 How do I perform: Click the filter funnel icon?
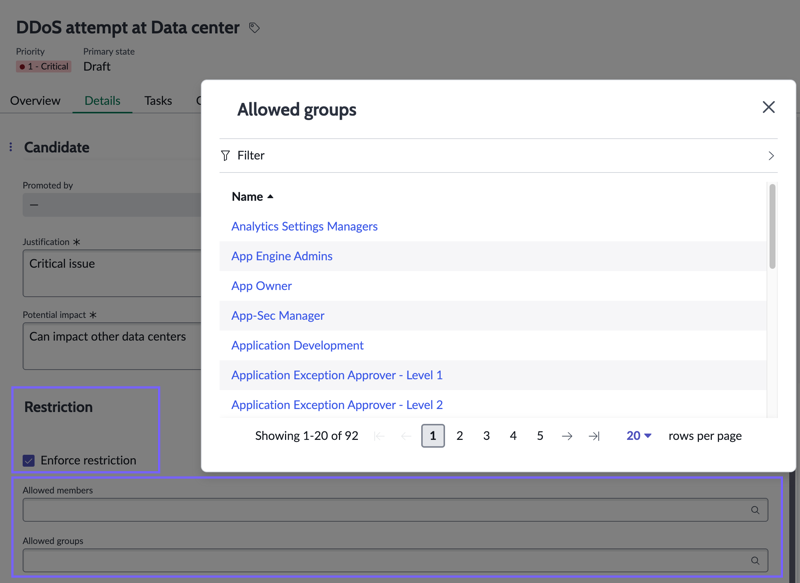pos(225,156)
